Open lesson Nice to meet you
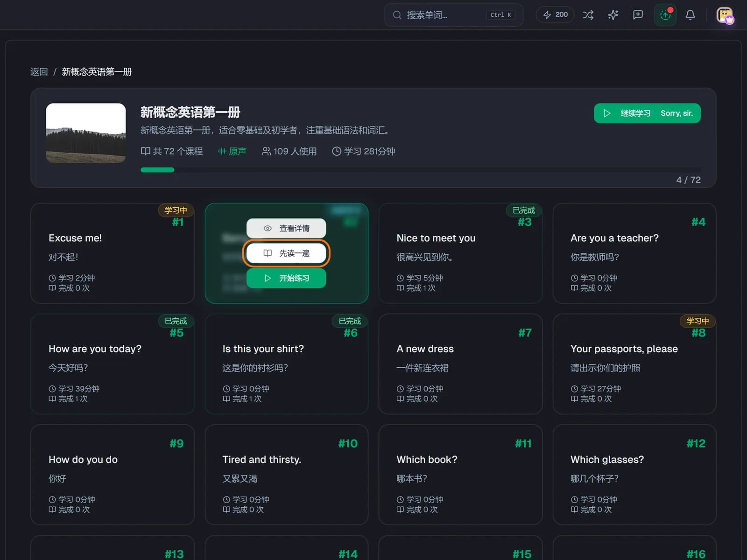 [460, 253]
